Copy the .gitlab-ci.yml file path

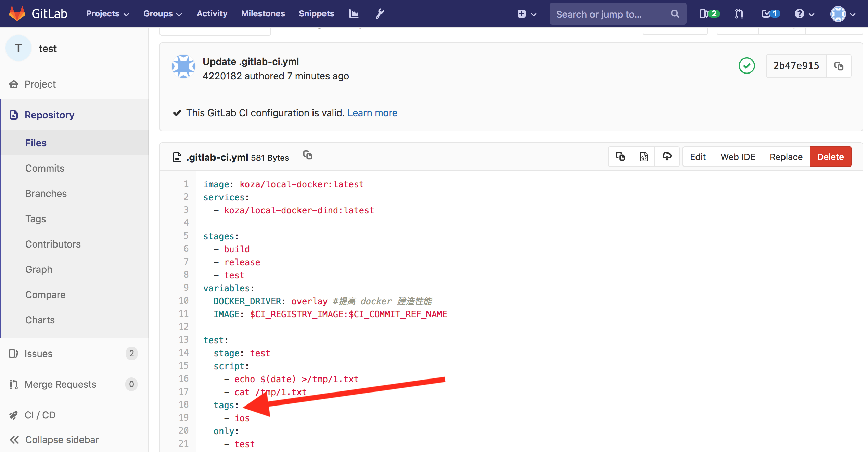tap(308, 156)
